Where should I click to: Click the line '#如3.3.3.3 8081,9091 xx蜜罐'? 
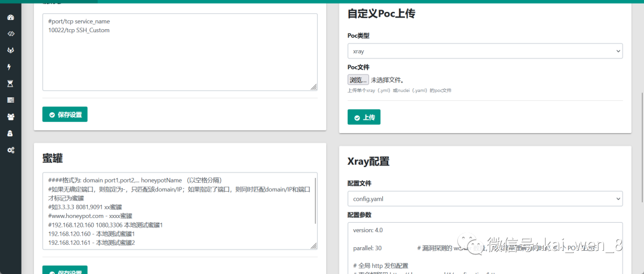coord(85,207)
